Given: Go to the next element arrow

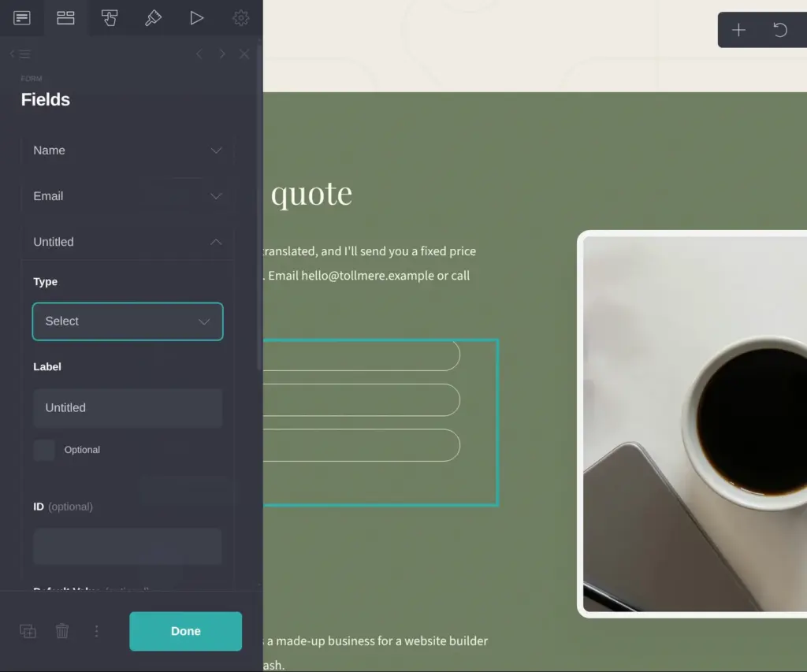Looking at the screenshot, I should (221, 54).
